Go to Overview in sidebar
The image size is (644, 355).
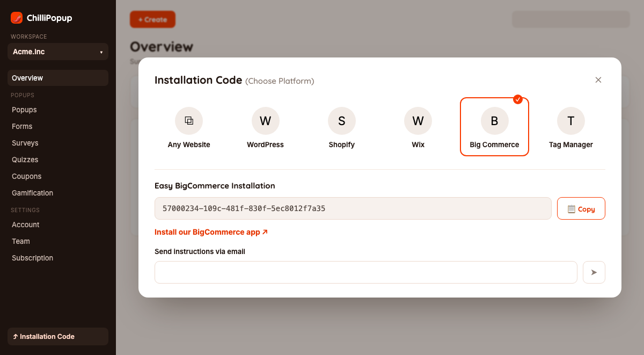(58, 78)
